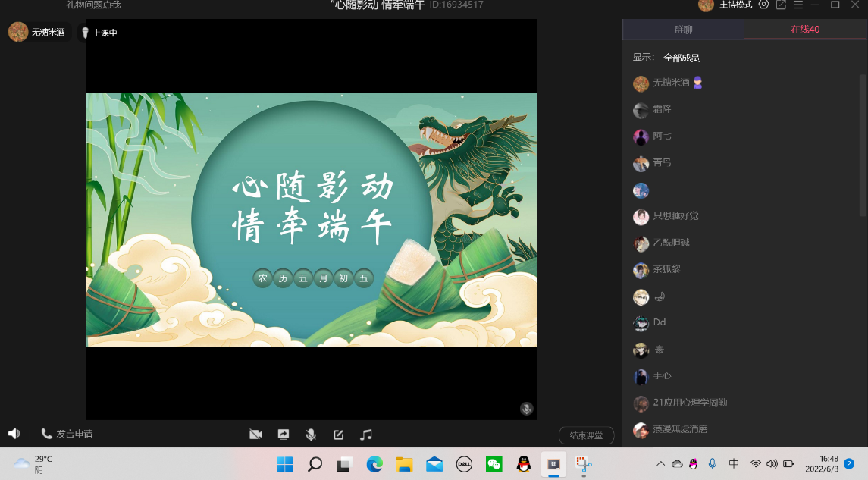This screenshot has height=480, width=868.
Task: Select member 阿七 in the list
Action: 662,136
